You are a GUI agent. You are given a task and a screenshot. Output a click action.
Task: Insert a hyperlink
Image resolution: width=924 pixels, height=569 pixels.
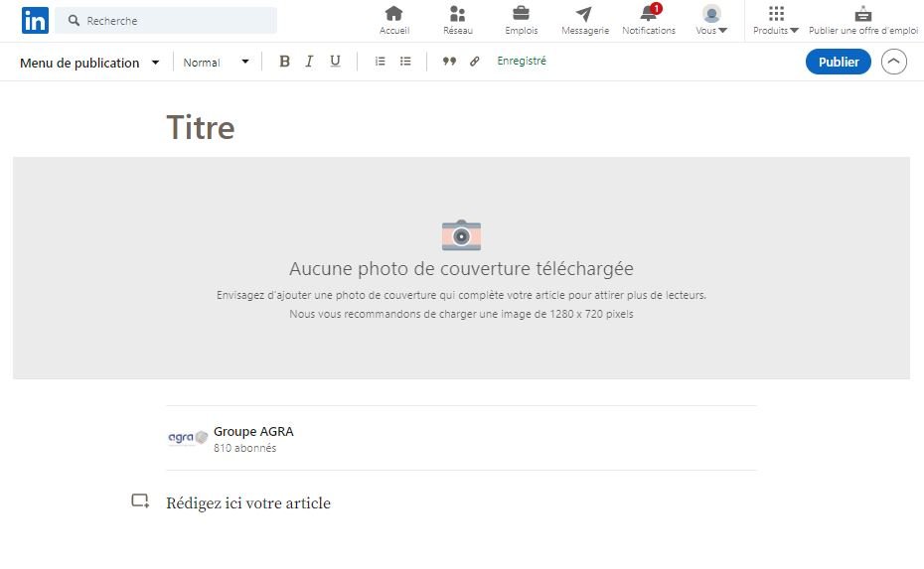[474, 62]
